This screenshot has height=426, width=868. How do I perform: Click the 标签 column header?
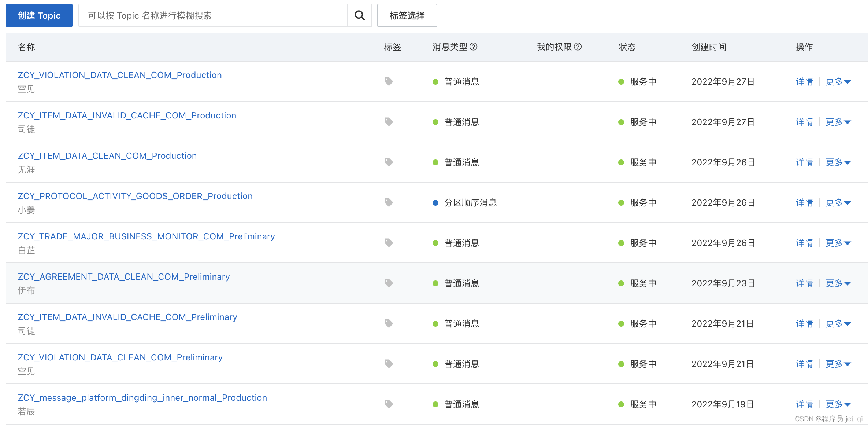pyautogui.click(x=393, y=47)
